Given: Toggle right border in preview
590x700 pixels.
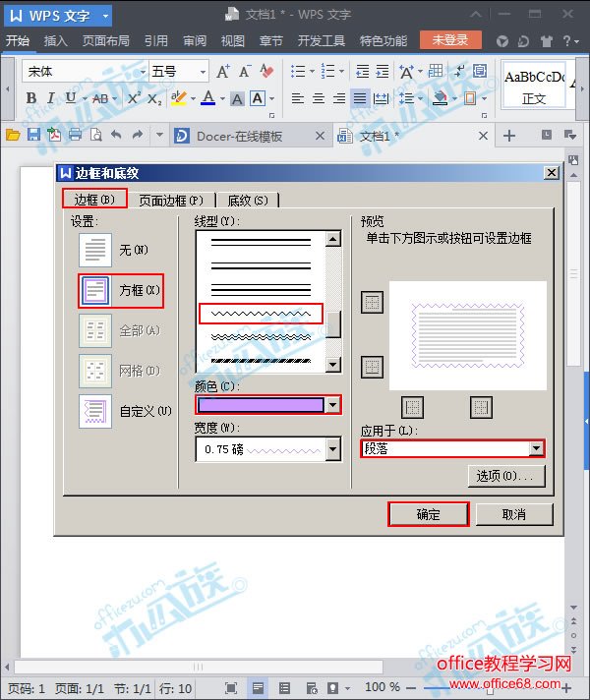Looking at the screenshot, I should coord(481,407).
